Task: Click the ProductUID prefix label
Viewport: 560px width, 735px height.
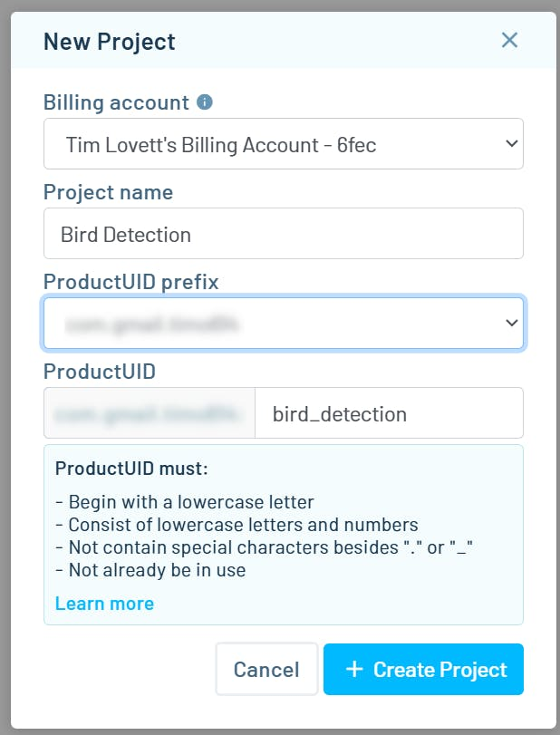Action: click(131, 282)
